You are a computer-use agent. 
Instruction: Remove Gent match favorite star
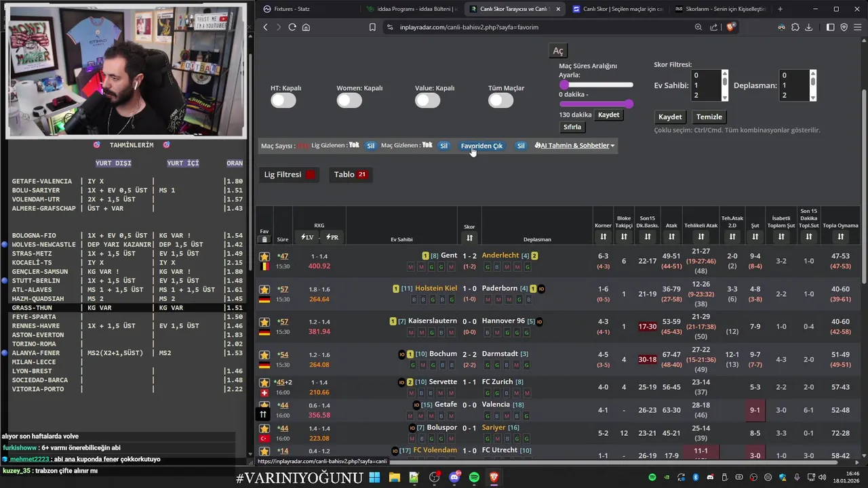coord(264,256)
